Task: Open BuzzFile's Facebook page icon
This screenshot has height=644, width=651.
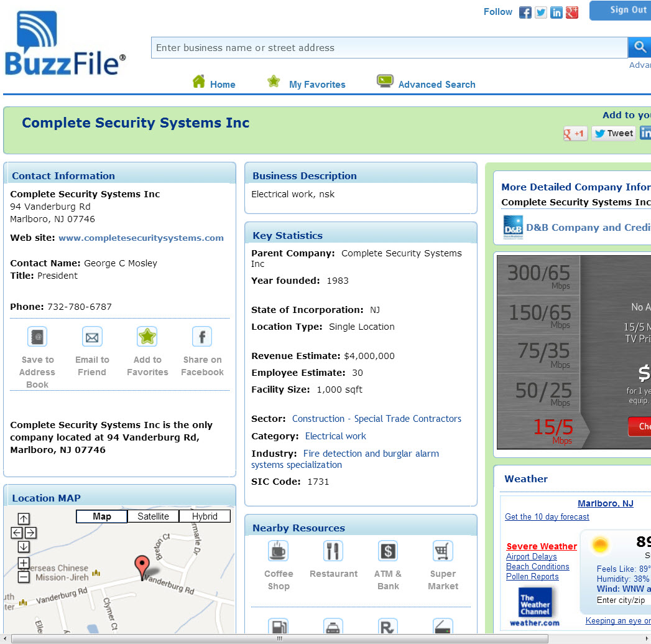Action: coord(525,12)
